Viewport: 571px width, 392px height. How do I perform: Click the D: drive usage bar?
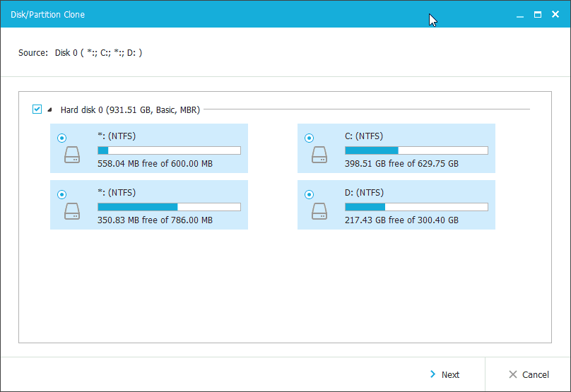click(416, 207)
